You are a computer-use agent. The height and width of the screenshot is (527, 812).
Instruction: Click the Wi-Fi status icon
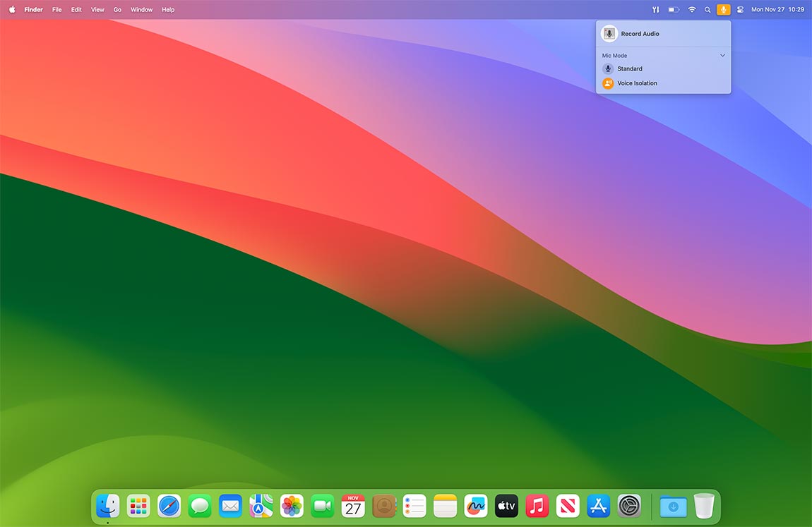tap(691, 9)
